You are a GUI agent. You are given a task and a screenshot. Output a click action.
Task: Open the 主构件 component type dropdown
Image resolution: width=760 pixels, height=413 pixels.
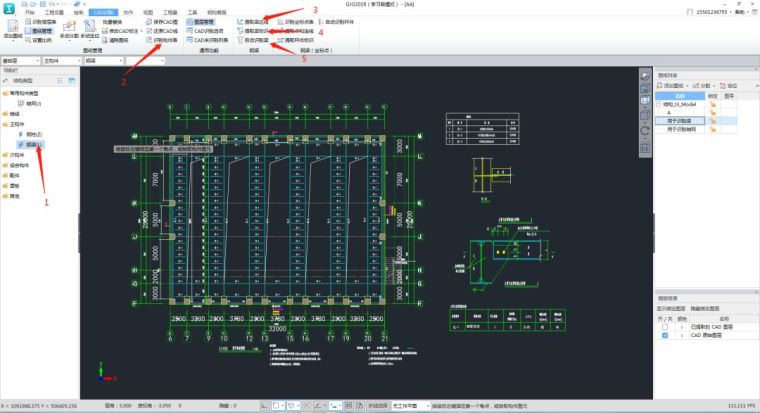pos(70,61)
